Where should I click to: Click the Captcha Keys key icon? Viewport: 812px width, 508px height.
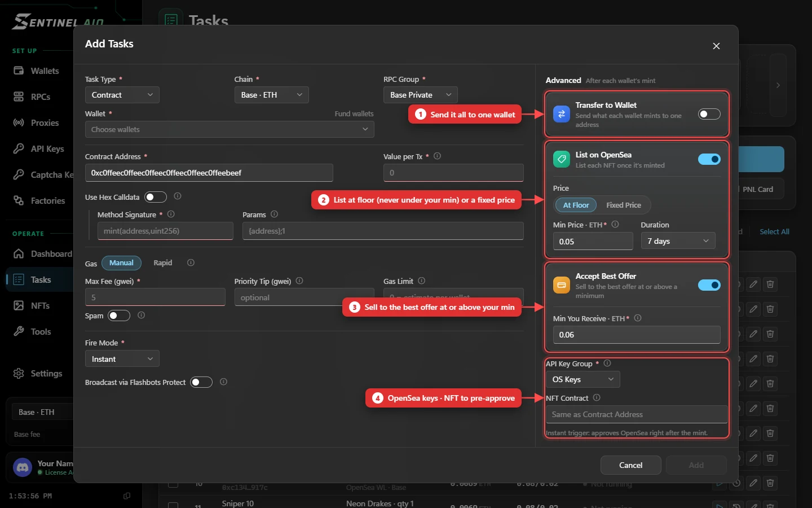[x=19, y=175]
